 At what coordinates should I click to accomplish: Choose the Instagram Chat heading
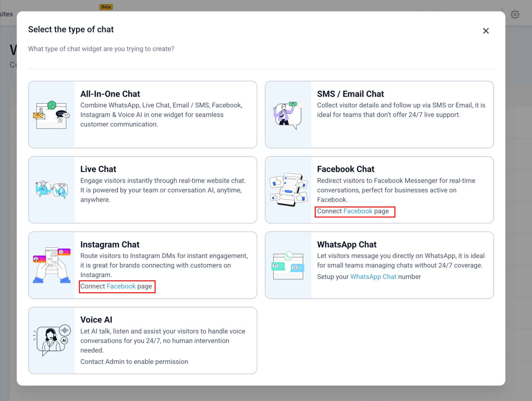[110, 245]
